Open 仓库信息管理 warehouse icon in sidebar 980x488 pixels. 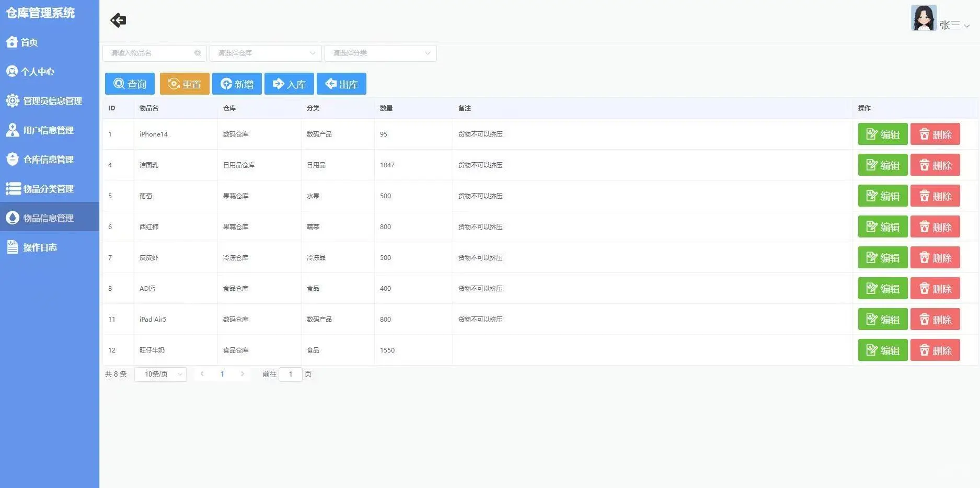tap(12, 159)
